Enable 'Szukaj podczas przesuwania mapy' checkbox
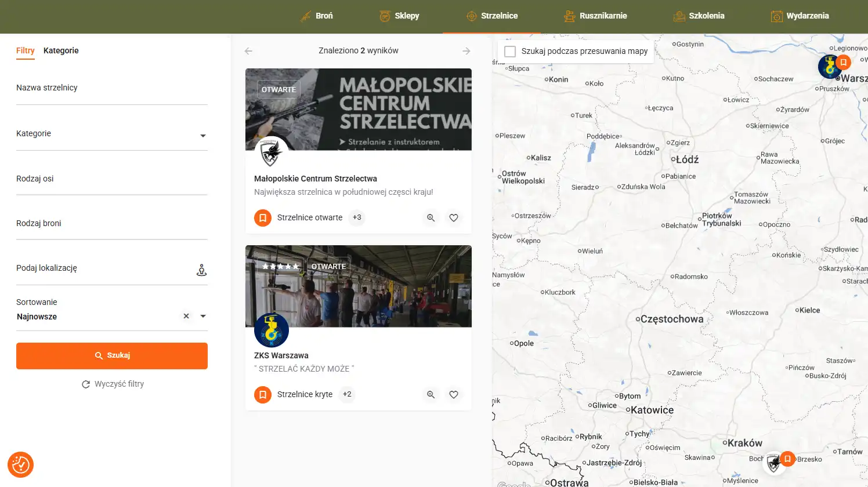 pyautogui.click(x=510, y=52)
